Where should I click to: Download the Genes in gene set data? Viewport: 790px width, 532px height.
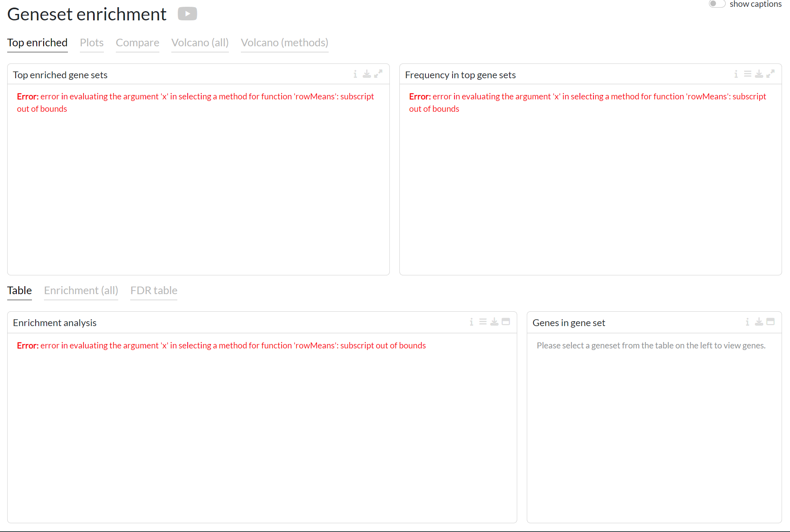coord(758,322)
